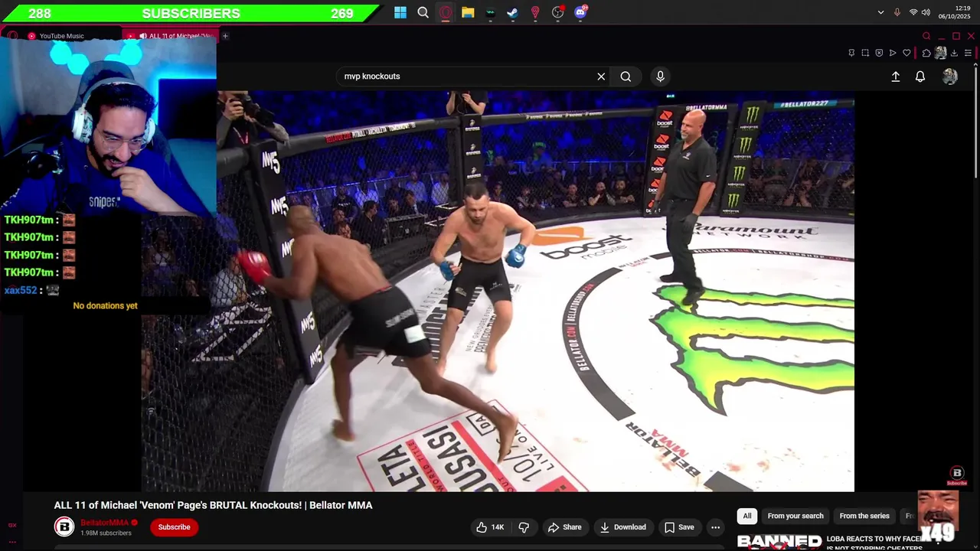
Task: Click the Bellator MMA video player
Action: pos(498,291)
